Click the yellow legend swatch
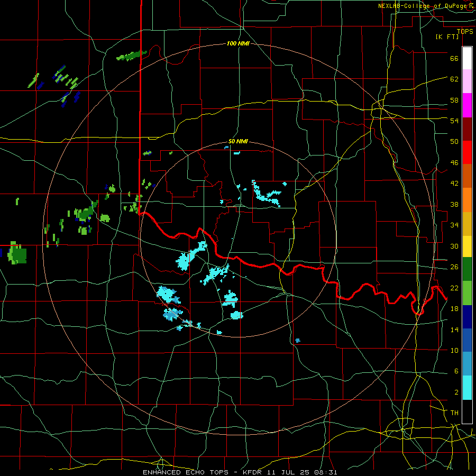Screen dimensions: 476x476 pyautogui.click(x=467, y=246)
